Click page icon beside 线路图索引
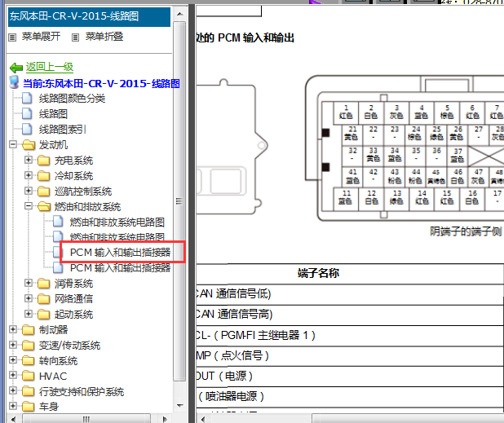Viewport: 504px width, 423px height. [27, 129]
